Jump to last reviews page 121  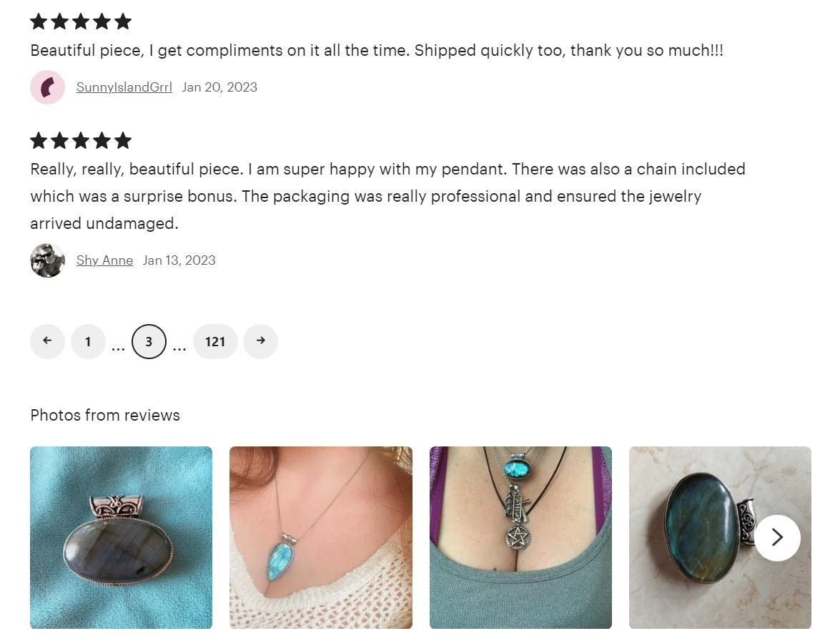coord(215,341)
